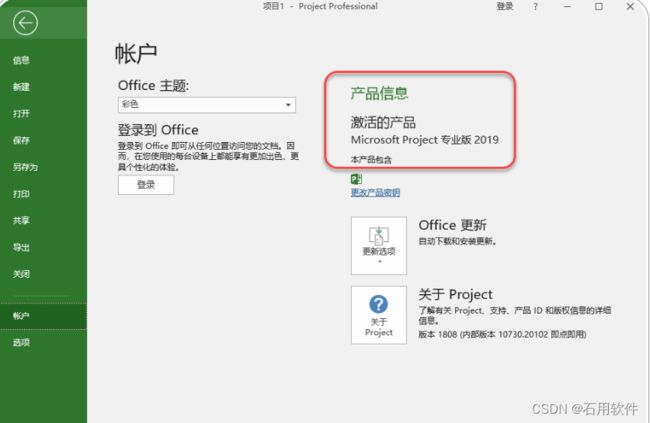Screen dimensions: 650x423
Task: Maximize the Project Professional window
Action: coord(599,7)
